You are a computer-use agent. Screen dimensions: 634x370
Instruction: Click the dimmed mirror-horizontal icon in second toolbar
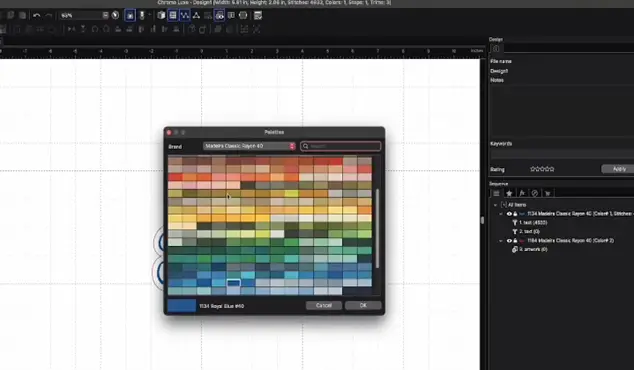72,29
